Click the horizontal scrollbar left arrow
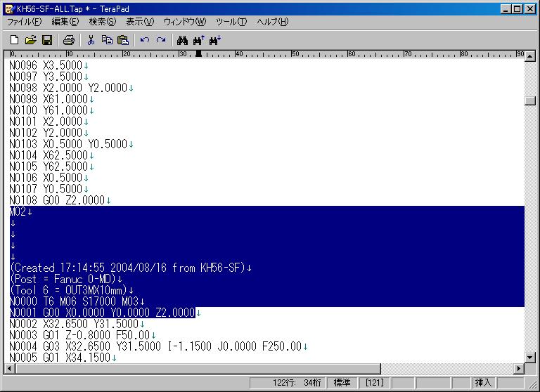 9,369
